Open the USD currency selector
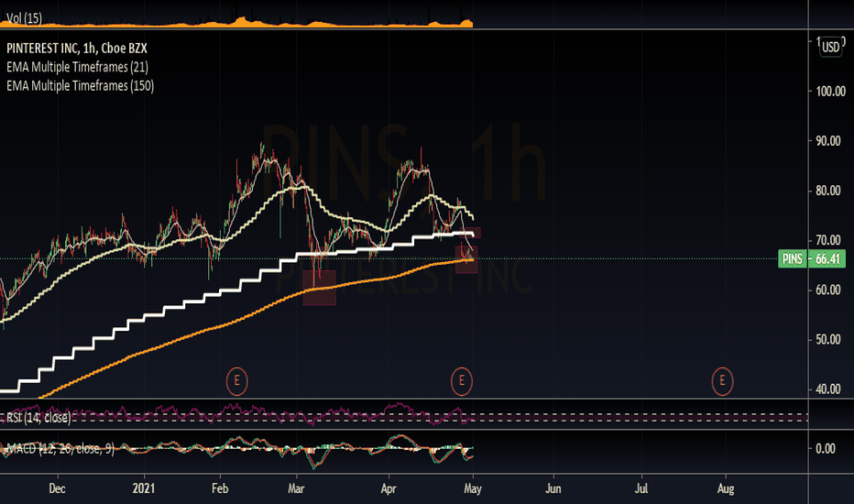The width and height of the screenshot is (854, 504). point(830,48)
